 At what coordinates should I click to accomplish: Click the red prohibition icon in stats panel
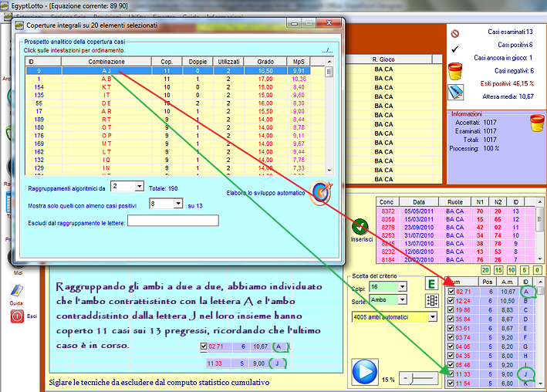(455, 34)
